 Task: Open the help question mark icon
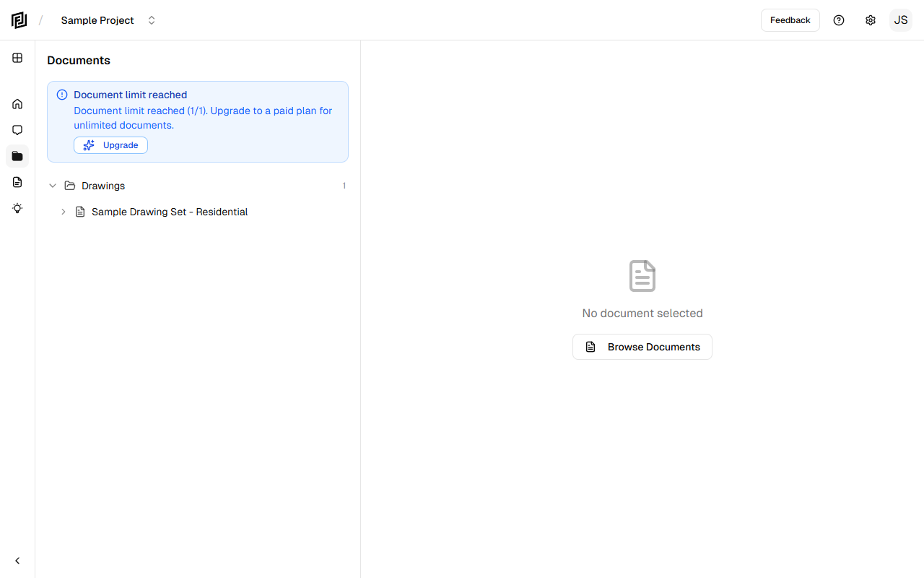coord(839,20)
